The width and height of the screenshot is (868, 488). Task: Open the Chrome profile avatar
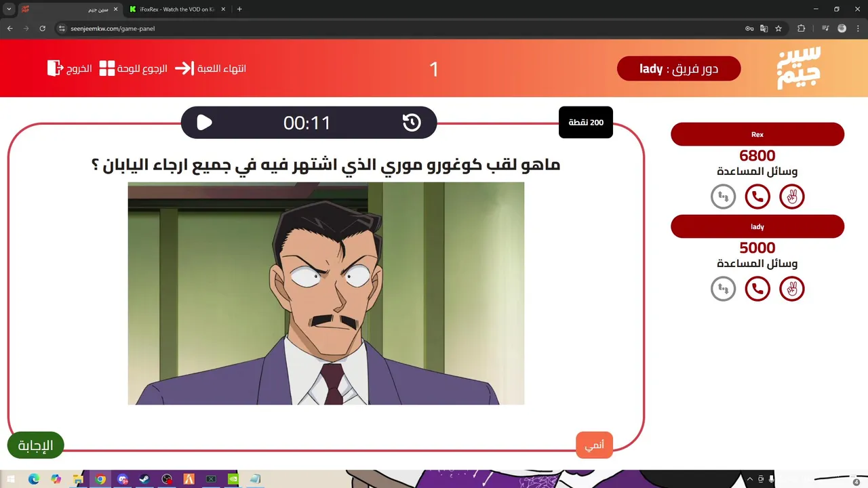tap(842, 28)
